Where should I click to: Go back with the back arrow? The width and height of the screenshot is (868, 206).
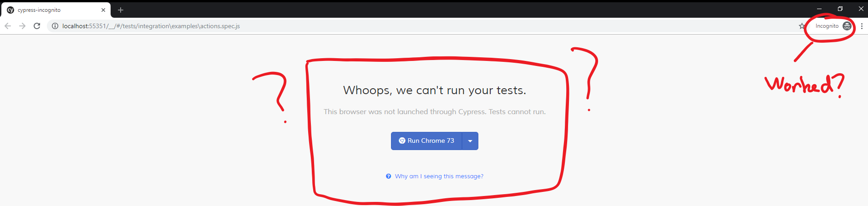(x=8, y=26)
